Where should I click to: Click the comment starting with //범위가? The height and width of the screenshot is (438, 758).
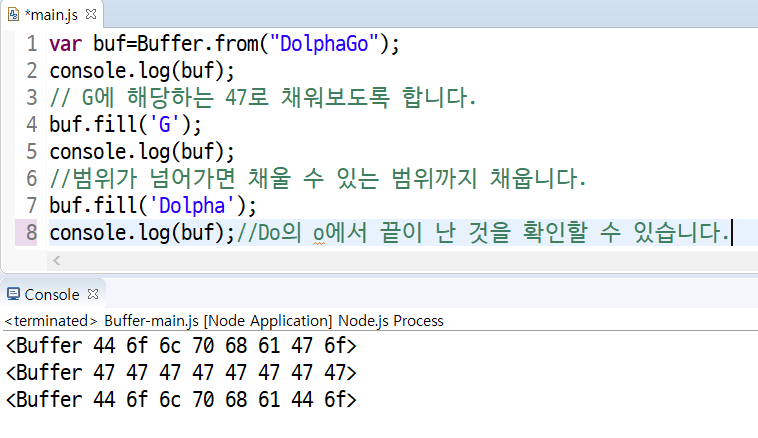[318, 178]
